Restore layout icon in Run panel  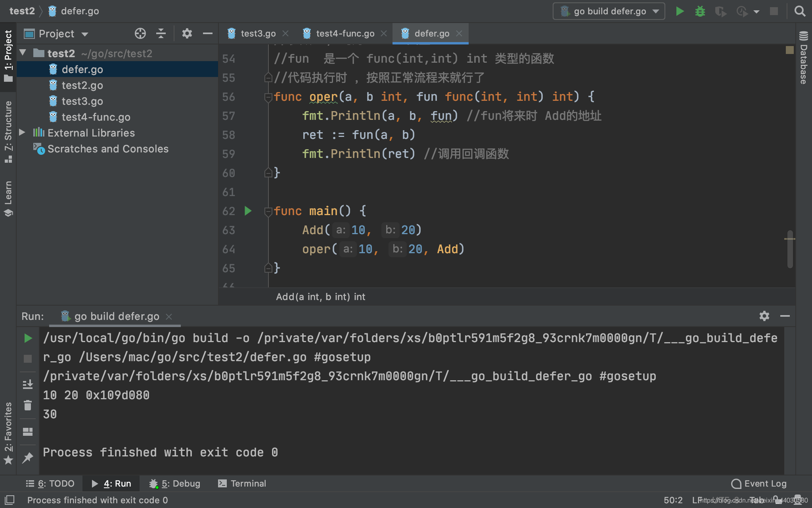28,431
